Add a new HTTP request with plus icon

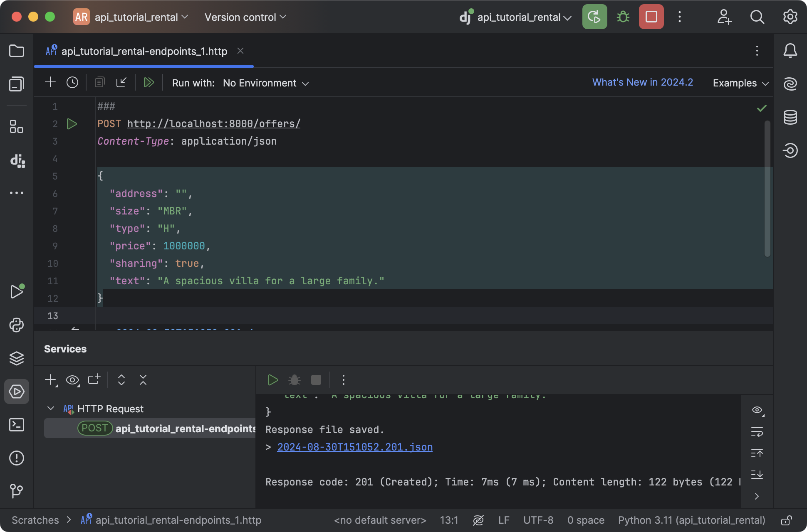[x=50, y=82]
